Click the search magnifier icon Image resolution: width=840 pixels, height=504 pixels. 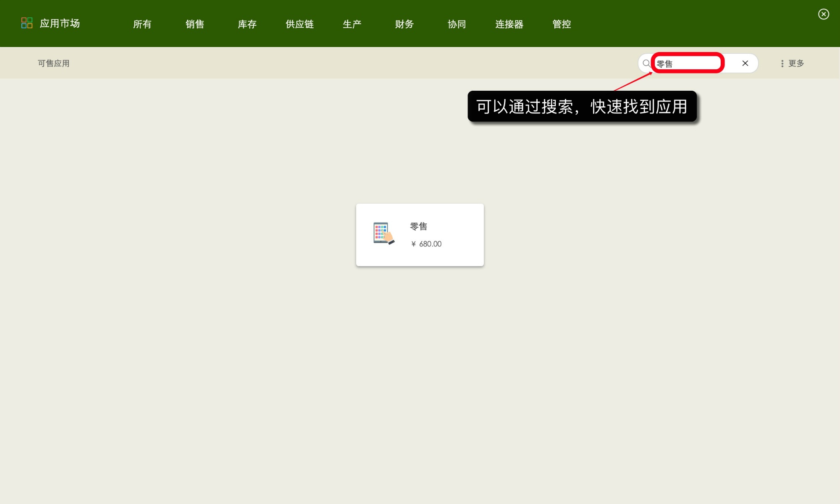646,63
